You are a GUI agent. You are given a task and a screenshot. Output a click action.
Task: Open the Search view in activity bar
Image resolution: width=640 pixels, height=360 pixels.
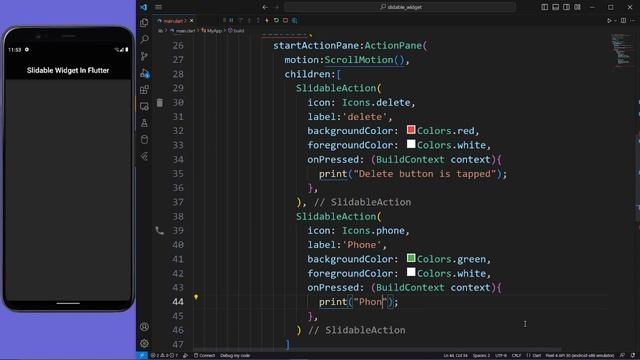[144, 39]
